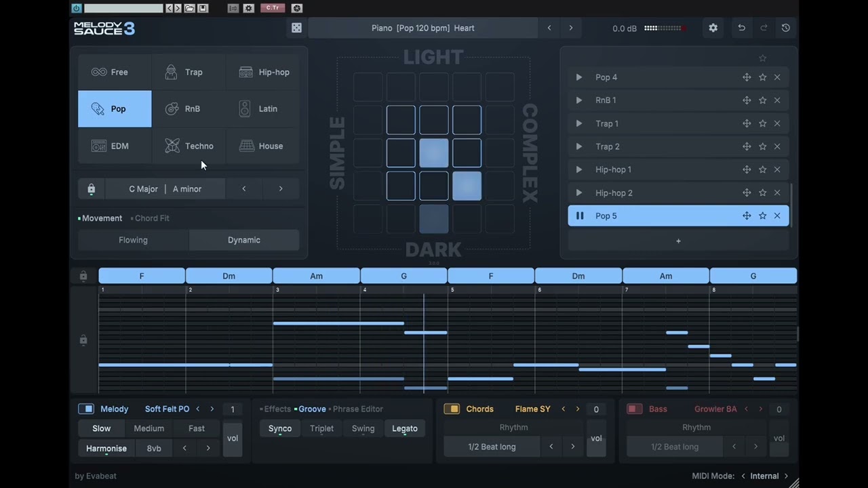Adjust the Chords vol control
This screenshot has height=488, width=868.
pos(597,438)
